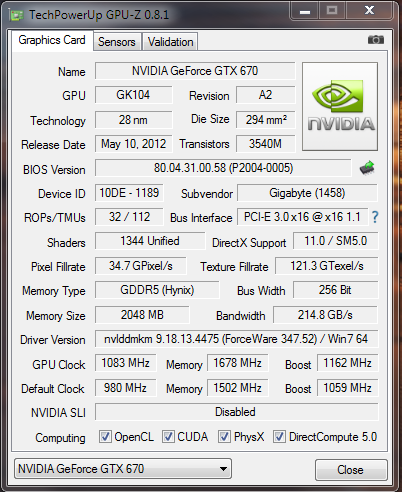Click the Technology field 28 nm
This screenshot has width=402, height=492.
[133, 120]
